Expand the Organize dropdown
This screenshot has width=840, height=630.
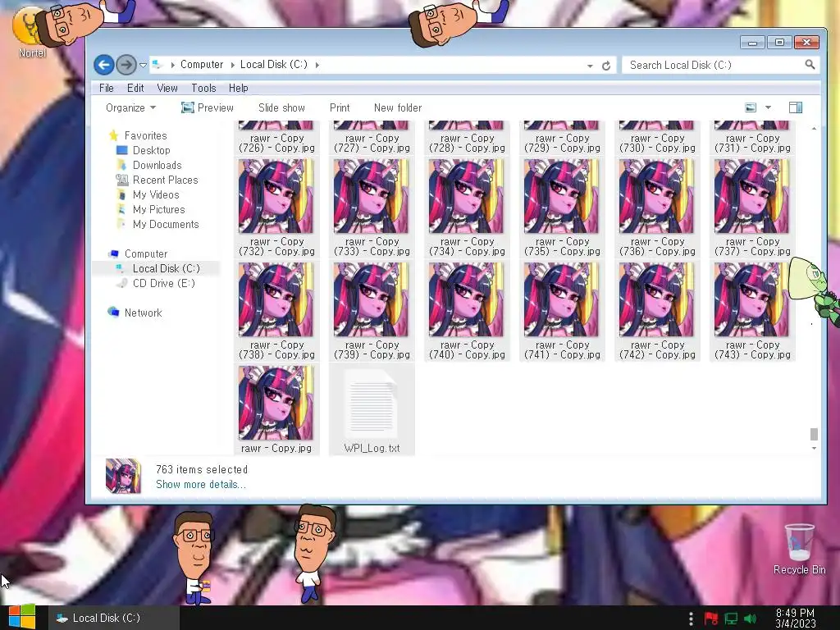[x=130, y=107]
